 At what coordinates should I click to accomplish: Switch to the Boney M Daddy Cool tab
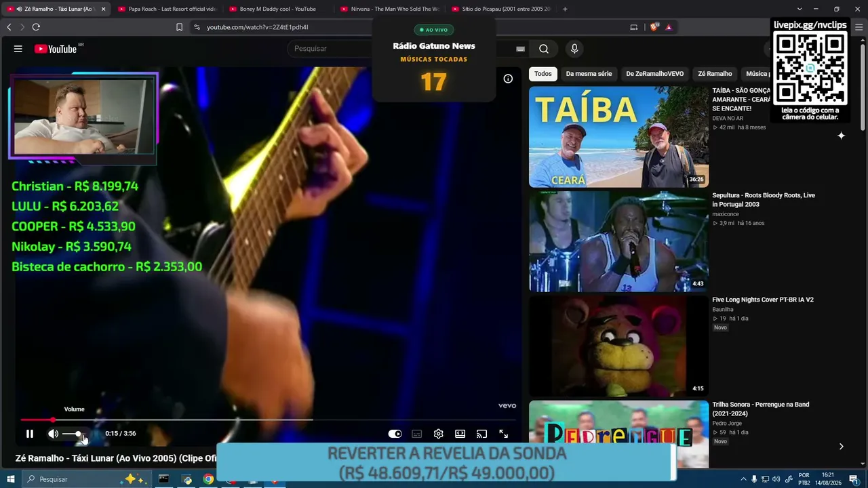coord(277,9)
